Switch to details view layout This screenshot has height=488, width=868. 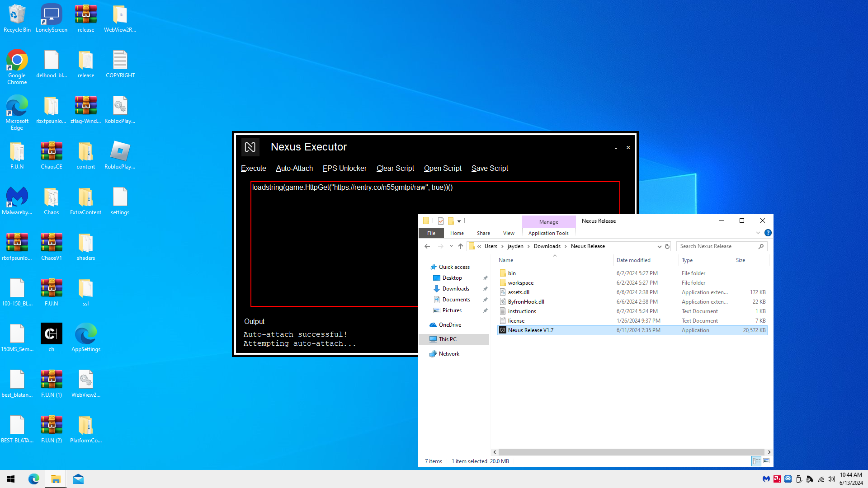[756, 461]
